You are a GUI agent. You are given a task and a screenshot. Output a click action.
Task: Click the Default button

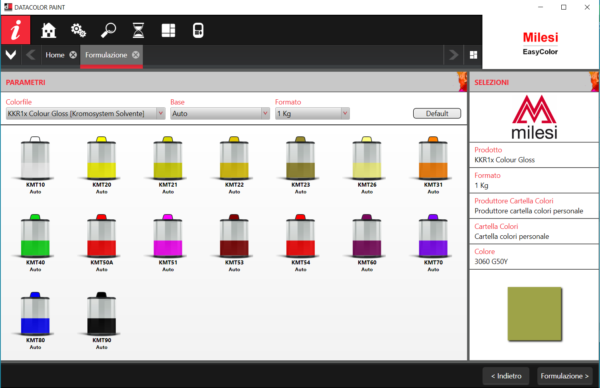pos(437,114)
